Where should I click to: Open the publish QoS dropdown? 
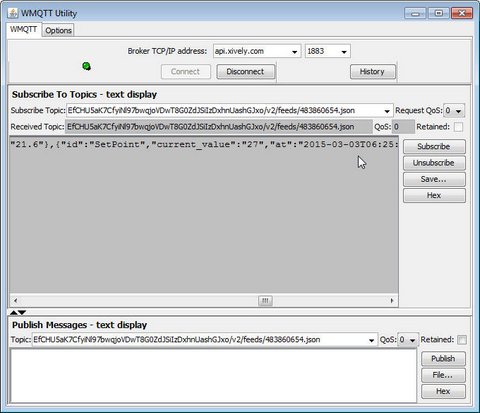point(412,340)
